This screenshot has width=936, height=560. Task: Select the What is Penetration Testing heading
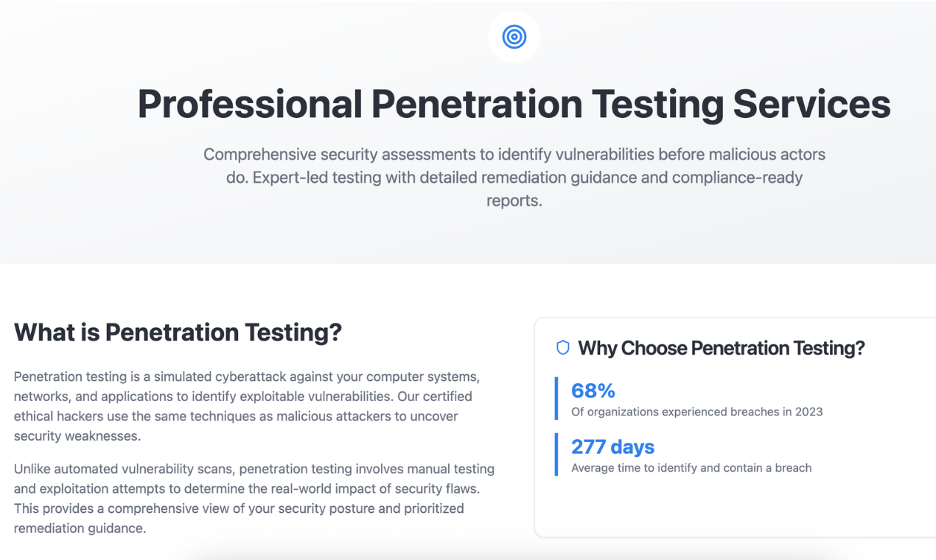click(x=178, y=332)
